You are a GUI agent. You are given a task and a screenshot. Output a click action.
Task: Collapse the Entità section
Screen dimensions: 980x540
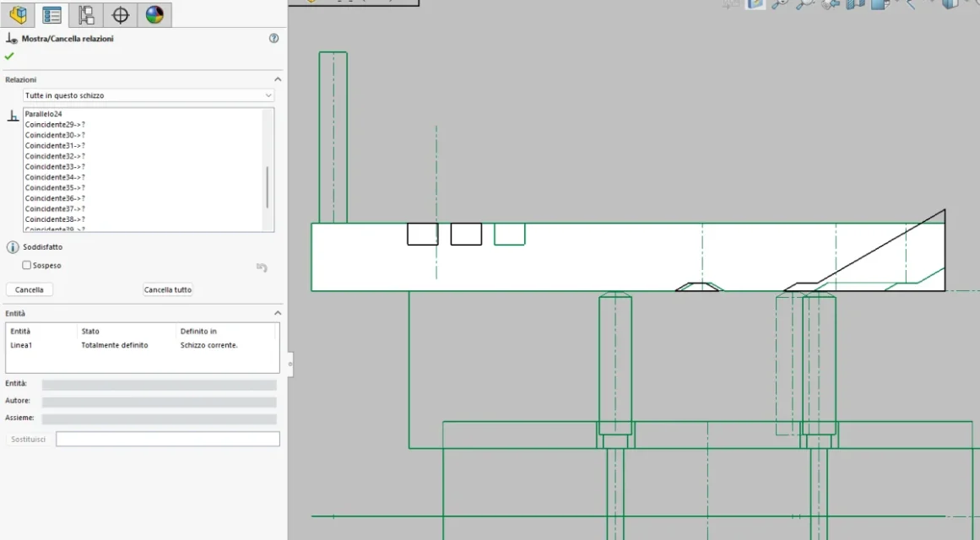click(x=278, y=313)
